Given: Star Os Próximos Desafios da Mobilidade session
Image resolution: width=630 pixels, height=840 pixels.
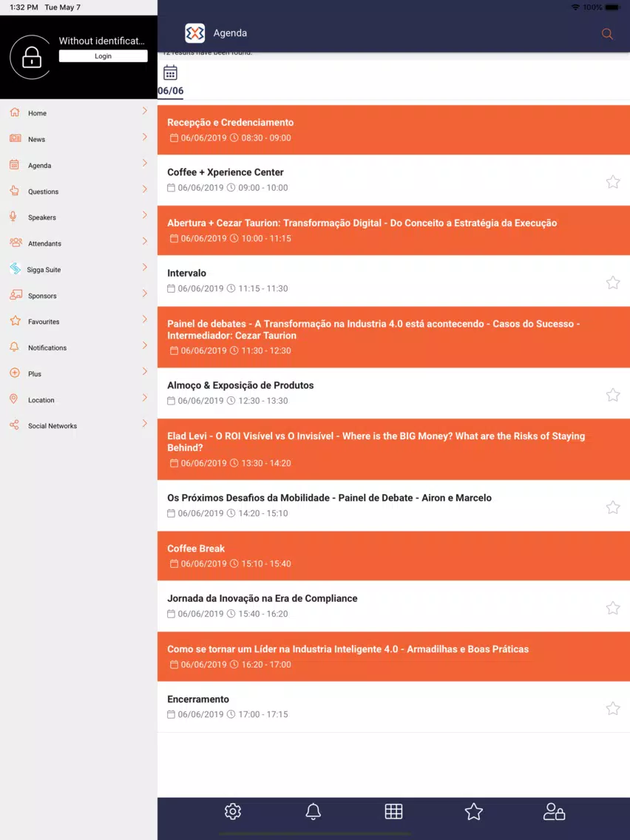Looking at the screenshot, I should 613,507.
